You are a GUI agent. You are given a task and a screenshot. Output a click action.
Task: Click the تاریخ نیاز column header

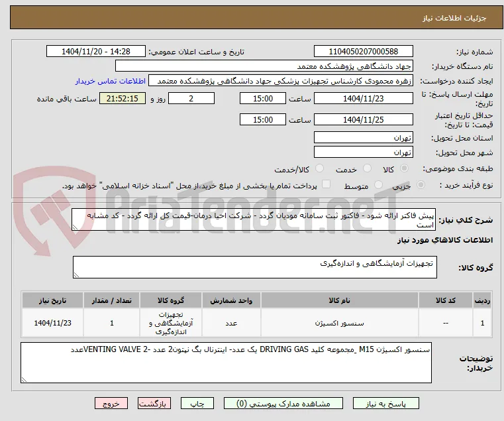[53, 300]
